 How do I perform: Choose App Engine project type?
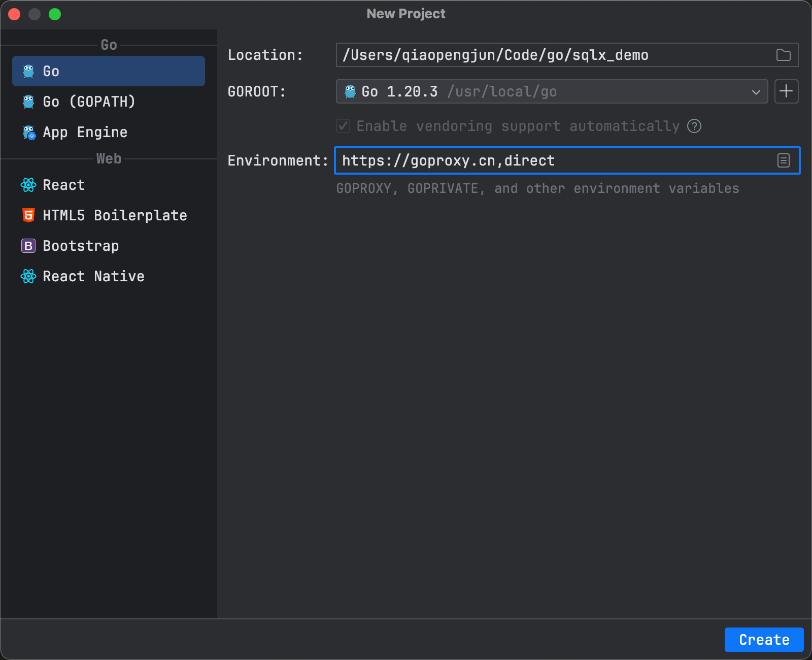pos(109,132)
